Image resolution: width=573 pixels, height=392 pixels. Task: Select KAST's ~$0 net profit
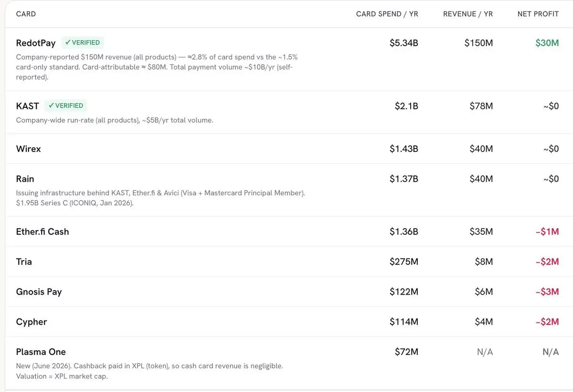[x=551, y=106]
